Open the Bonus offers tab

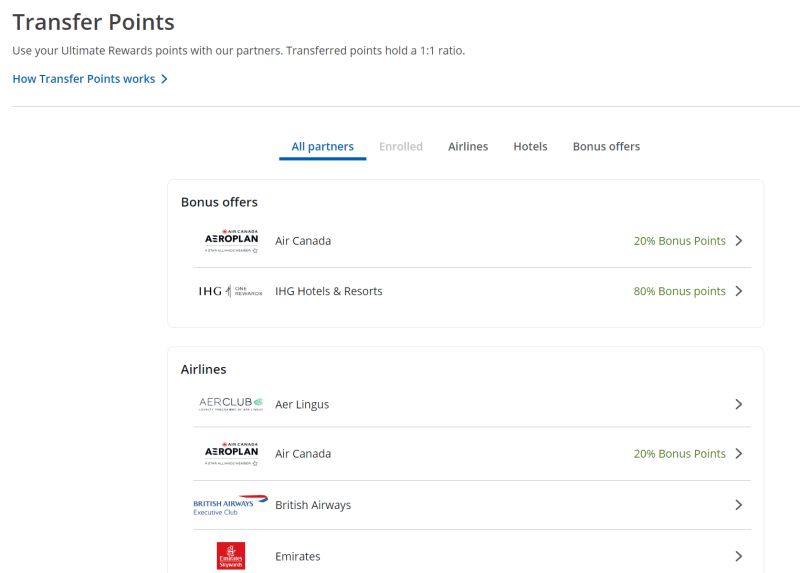[606, 146]
